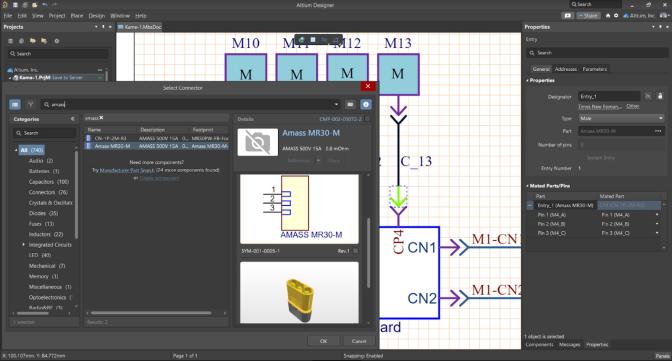Image resolution: width=672 pixels, height=361 pixels.
Task: Open the Type Male dropdown
Action: tap(621, 118)
